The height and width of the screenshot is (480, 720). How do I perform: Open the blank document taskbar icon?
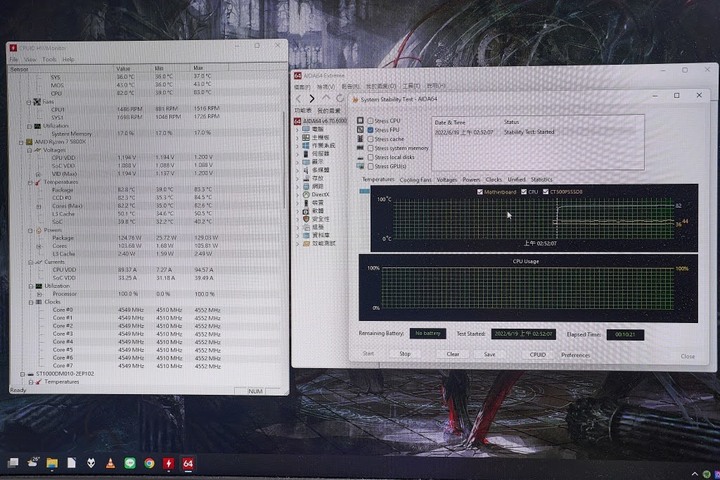72,463
